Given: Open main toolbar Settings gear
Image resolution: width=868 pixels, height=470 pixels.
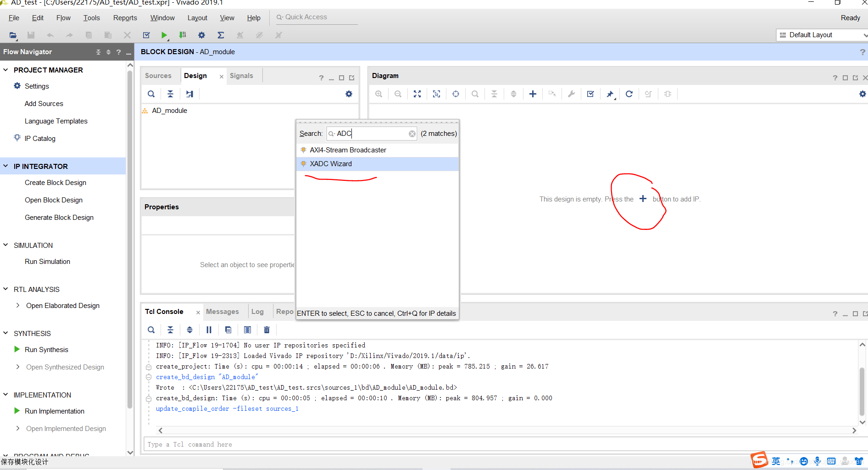Looking at the screenshot, I should tap(201, 35).
